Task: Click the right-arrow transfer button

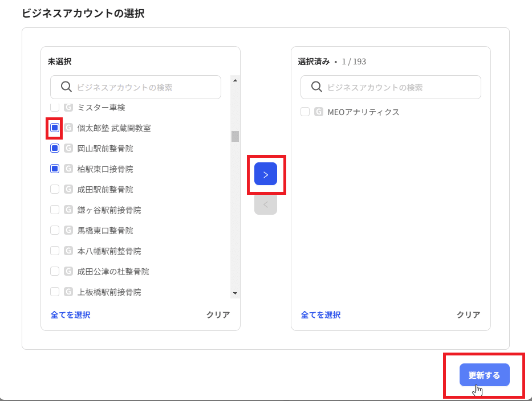Action: pos(265,174)
